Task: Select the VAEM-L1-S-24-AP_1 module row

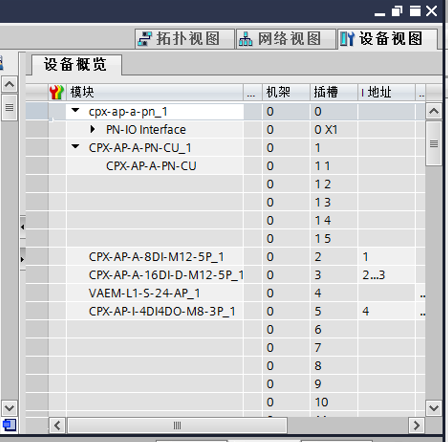Action: click(x=225, y=293)
